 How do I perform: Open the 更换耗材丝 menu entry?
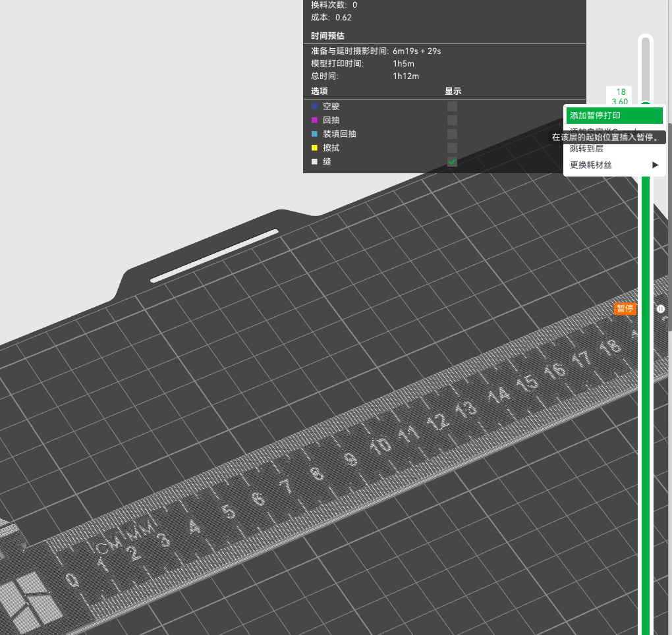(x=591, y=165)
